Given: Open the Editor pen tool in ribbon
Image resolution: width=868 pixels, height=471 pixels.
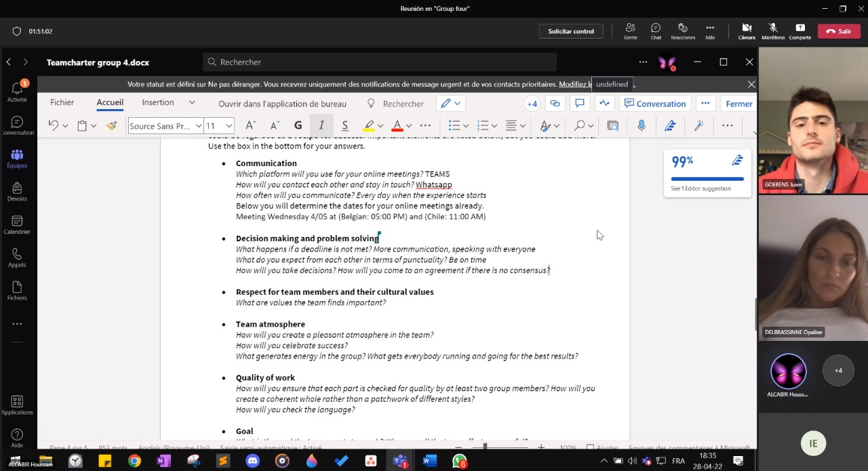Looking at the screenshot, I should (x=670, y=125).
